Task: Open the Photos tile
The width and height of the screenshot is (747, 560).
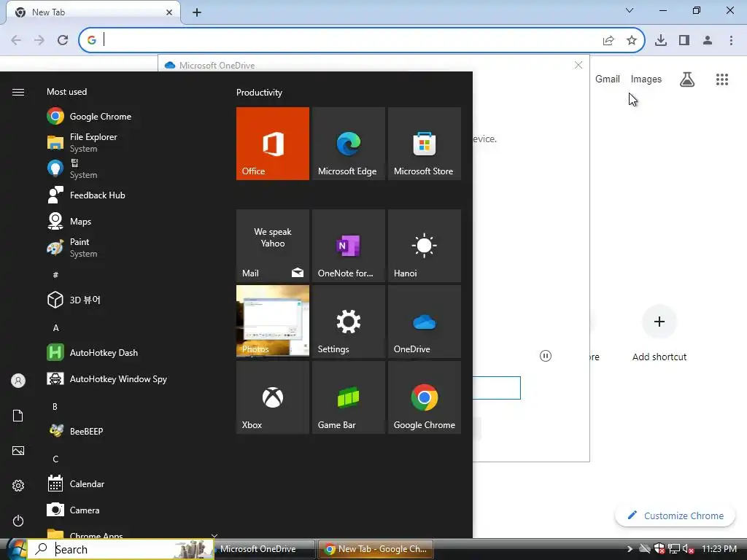Action: (273, 322)
